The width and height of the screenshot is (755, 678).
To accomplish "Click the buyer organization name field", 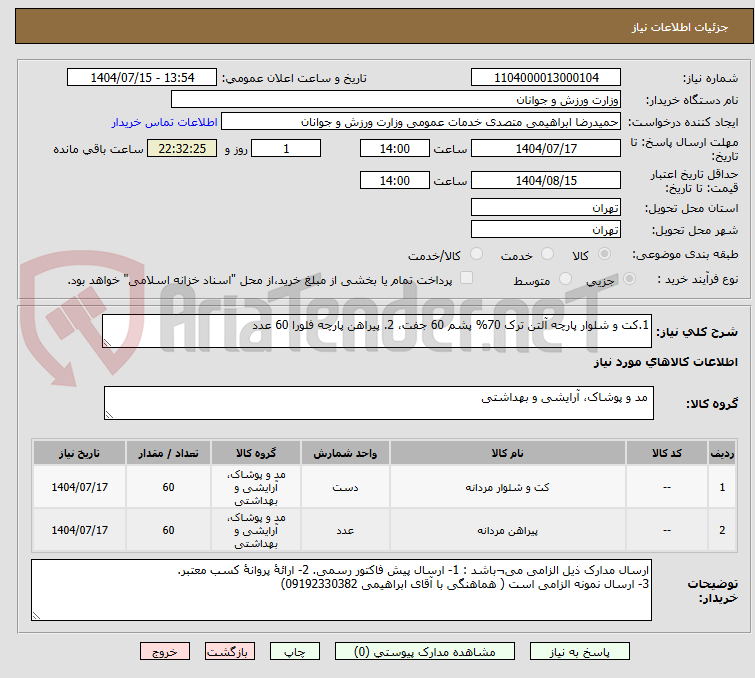I will (x=396, y=100).
